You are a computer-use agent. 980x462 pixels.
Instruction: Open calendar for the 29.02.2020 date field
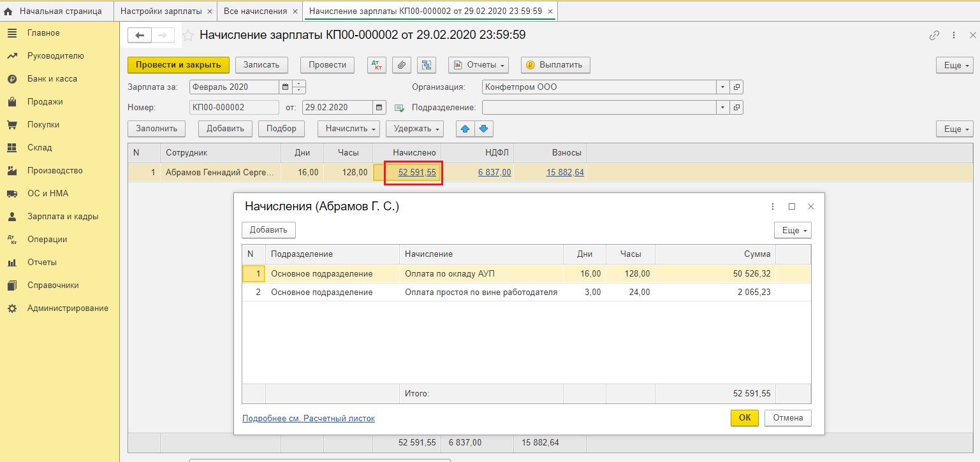(x=380, y=107)
